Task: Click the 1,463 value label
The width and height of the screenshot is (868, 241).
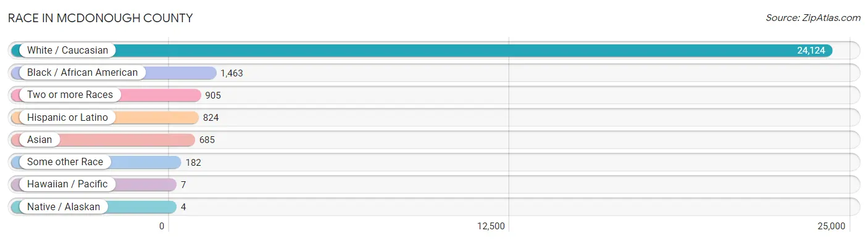Action: [x=232, y=73]
